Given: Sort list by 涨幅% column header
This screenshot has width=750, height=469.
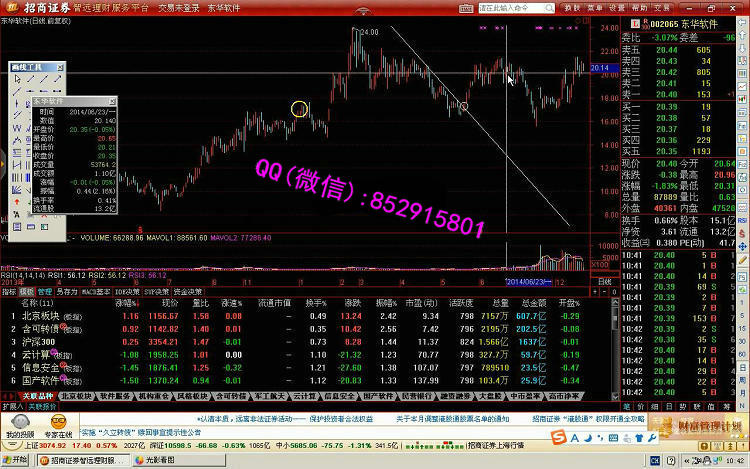Looking at the screenshot, I should (127, 301).
